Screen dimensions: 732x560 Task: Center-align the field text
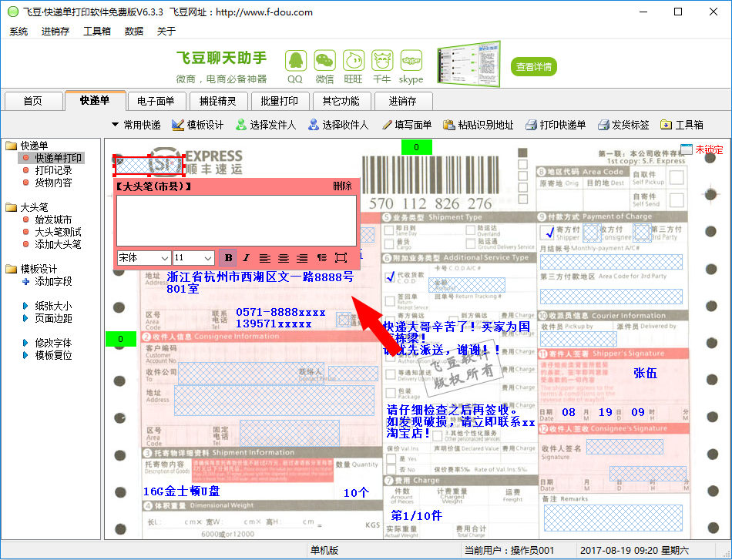point(284,257)
